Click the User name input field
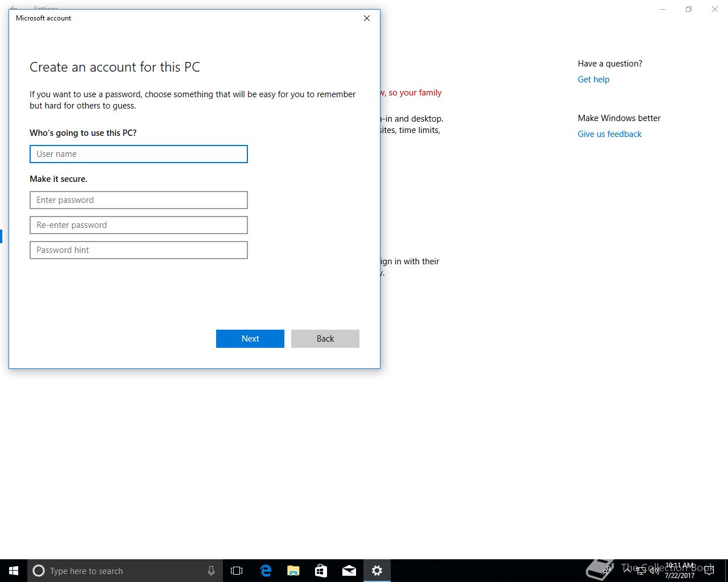The image size is (728, 582). pos(139,154)
